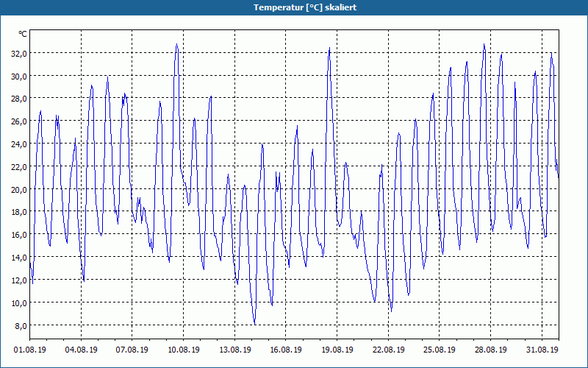Click the date label 28.08.19

[491, 350]
